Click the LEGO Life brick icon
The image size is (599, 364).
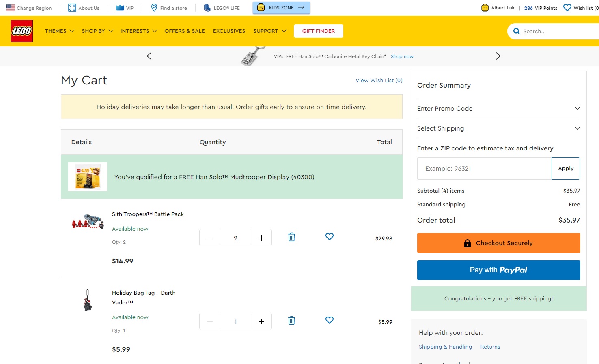[207, 8]
